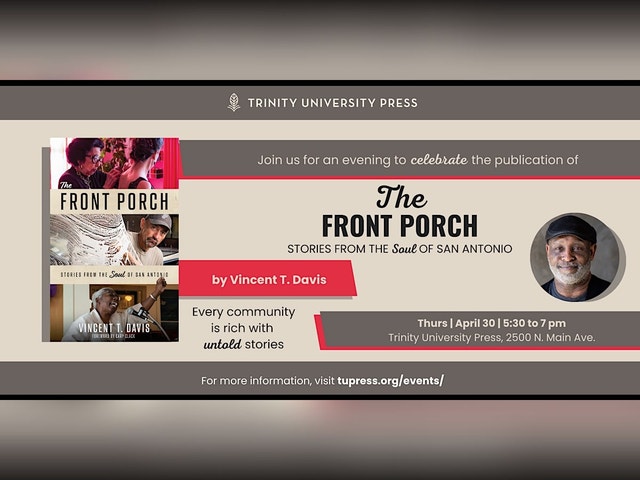Screen dimensions: 640x480
Task: Click the 'Trinity University Press' header text
Action: 333,102
